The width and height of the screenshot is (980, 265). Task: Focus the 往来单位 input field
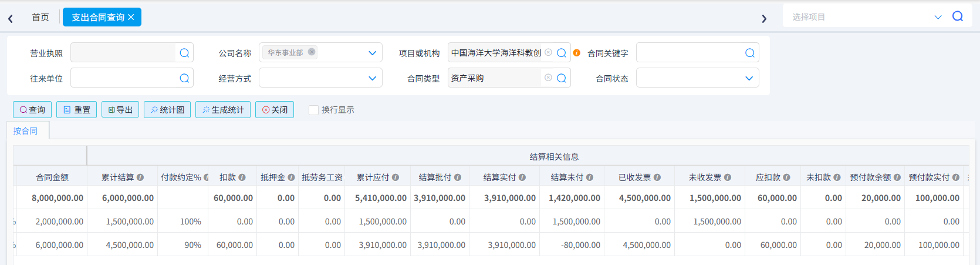123,78
